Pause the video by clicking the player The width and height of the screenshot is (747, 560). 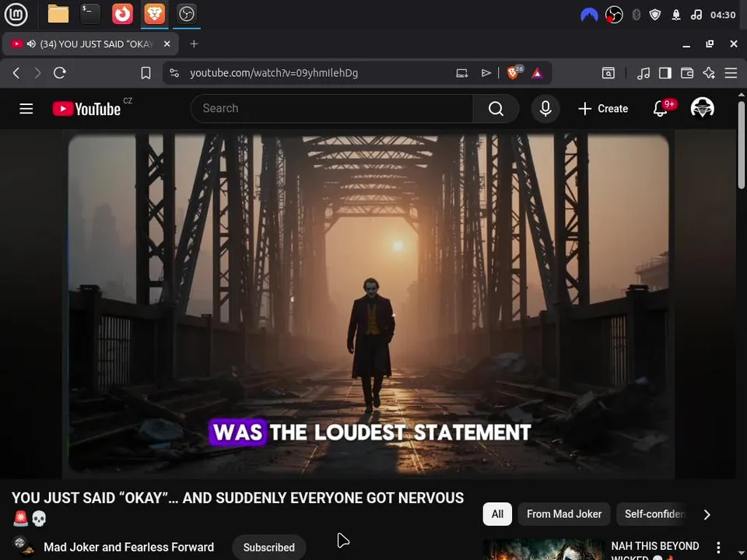pyautogui.click(x=368, y=305)
